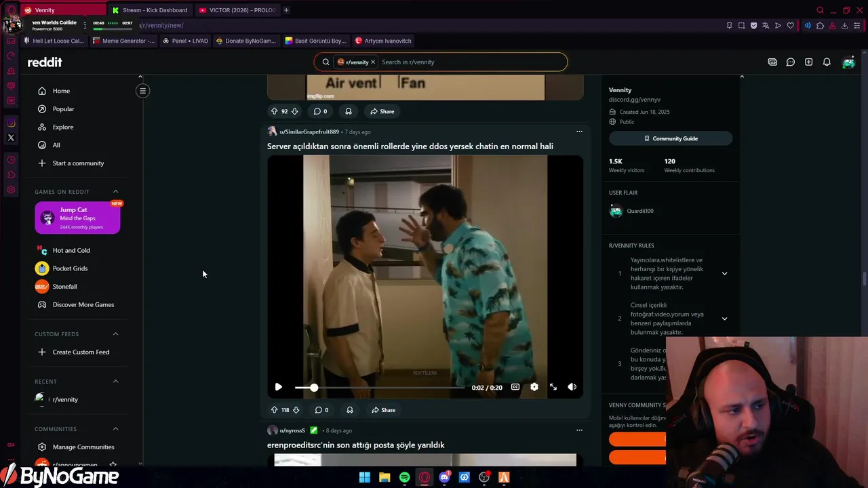Collapse Games on Reddit section
Image resolution: width=868 pixels, height=488 pixels.
pos(115,192)
